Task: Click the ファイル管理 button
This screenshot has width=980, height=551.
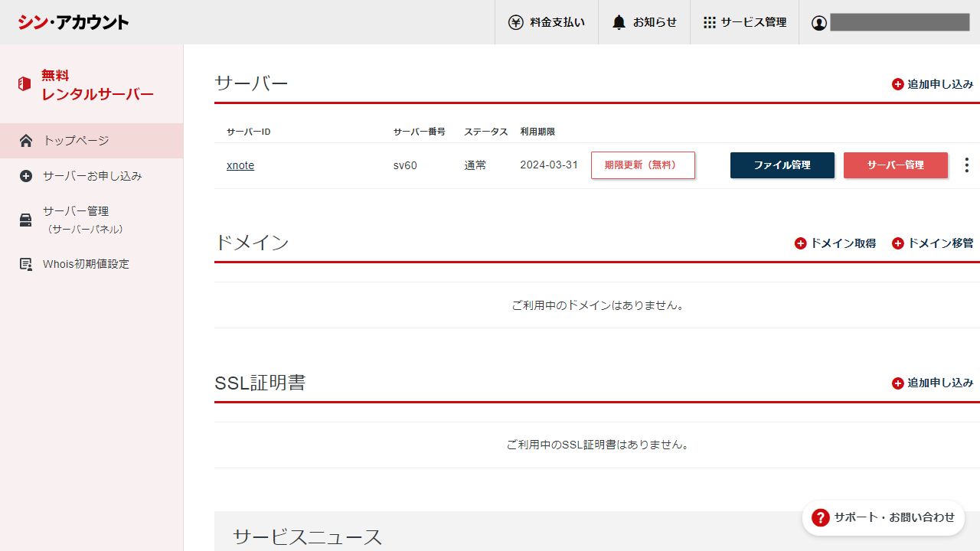Action: click(x=782, y=165)
